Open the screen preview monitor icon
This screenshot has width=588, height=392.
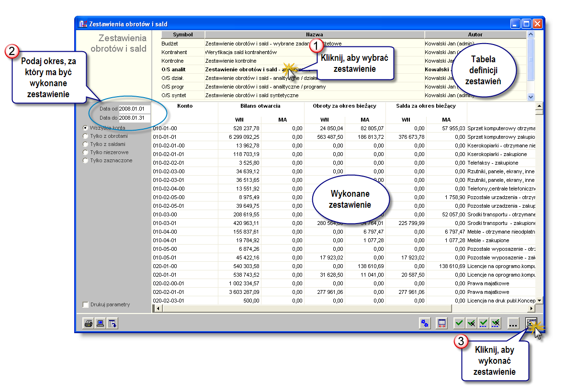coord(100,324)
